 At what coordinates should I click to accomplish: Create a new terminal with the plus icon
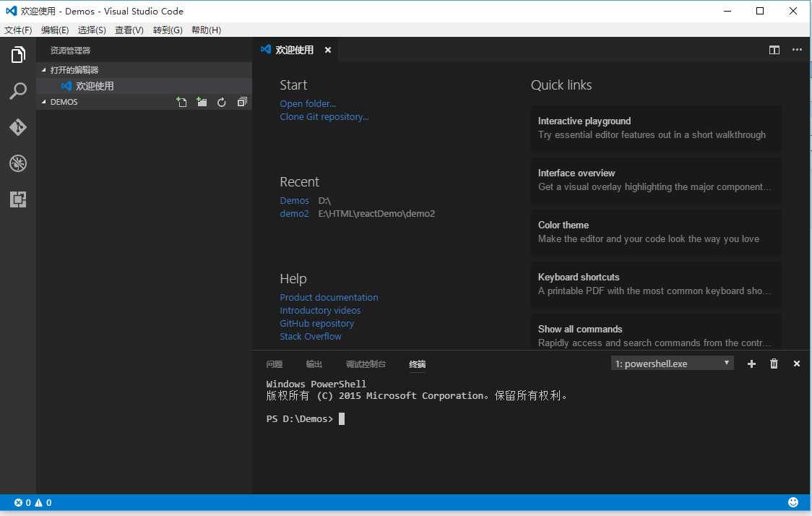(x=751, y=364)
